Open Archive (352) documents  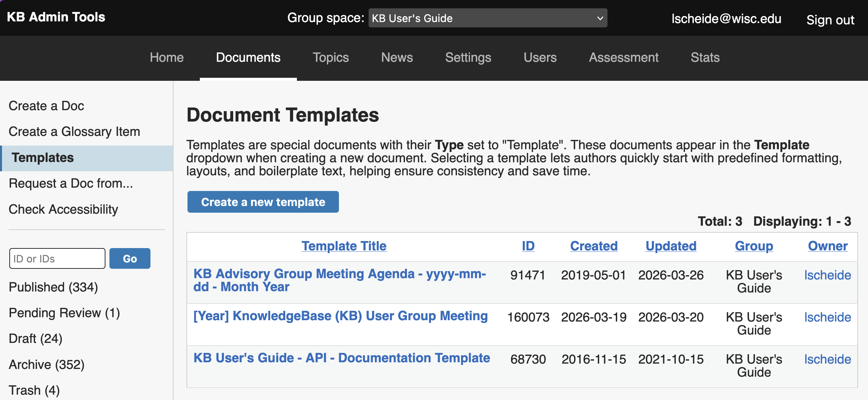(46, 365)
